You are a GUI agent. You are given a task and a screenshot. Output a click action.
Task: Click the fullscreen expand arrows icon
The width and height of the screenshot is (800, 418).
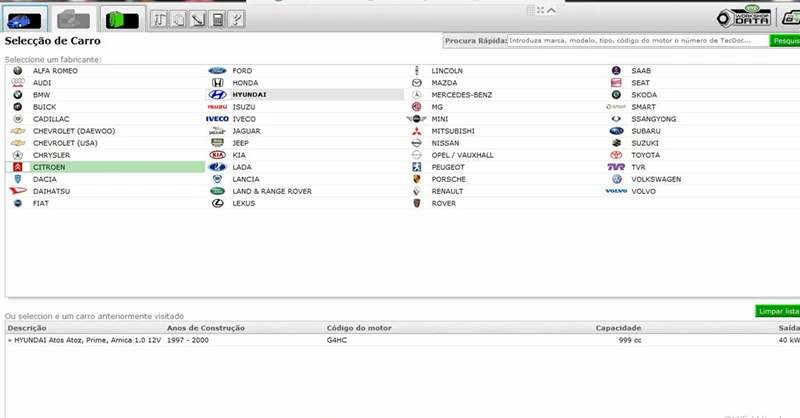[x=540, y=10]
